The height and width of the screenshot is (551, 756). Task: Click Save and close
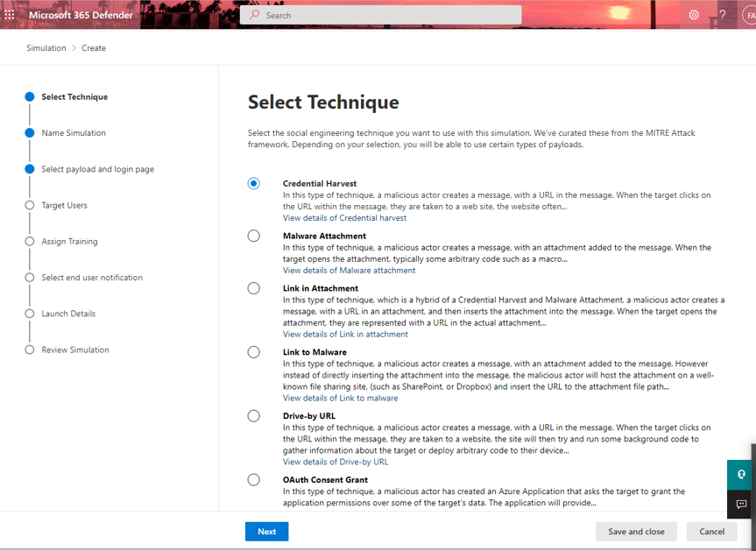635,531
